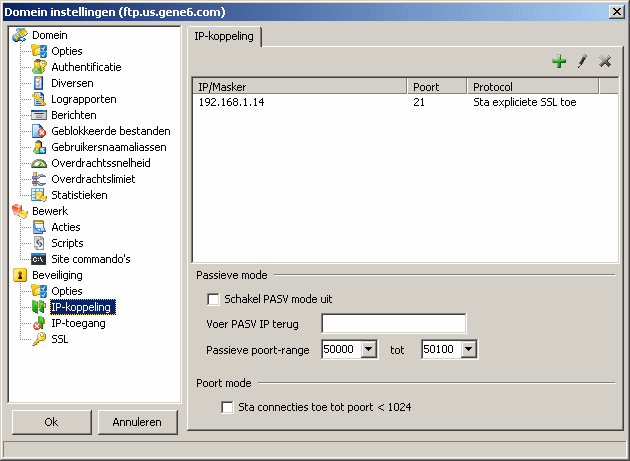
Task: Click the Overdrachtssnelheid gauge icon
Action: click(39, 163)
